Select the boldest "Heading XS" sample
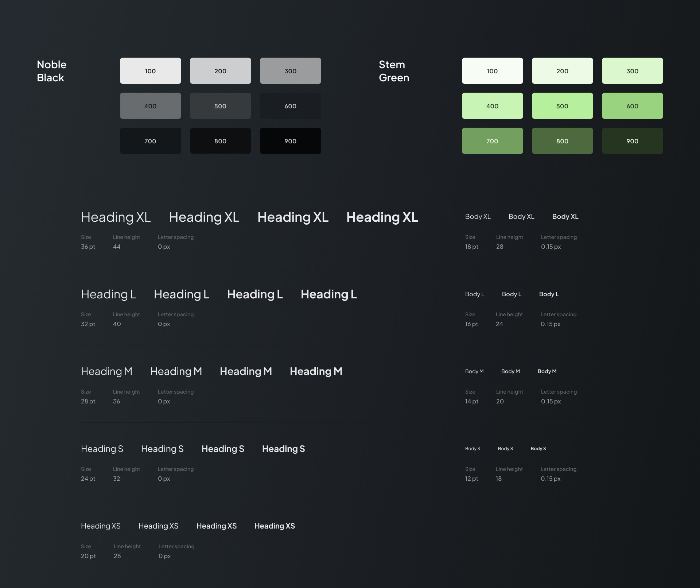This screenshot has width=700, height=588. pos(275,526)
